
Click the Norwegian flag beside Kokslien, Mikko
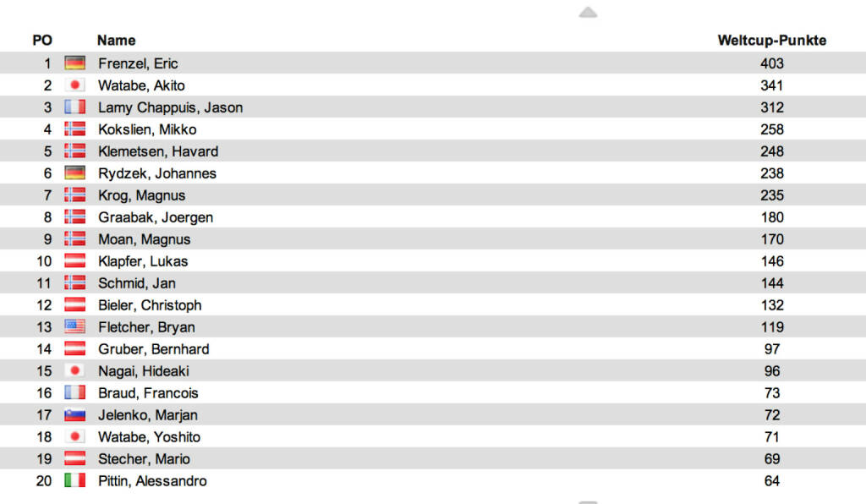(75, 129)
